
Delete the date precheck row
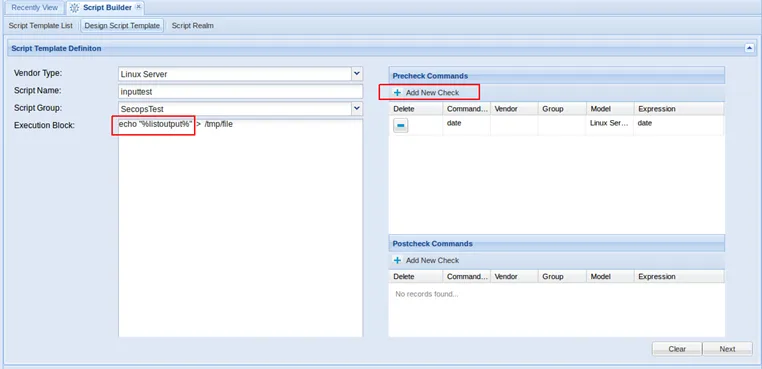point(400,126)
